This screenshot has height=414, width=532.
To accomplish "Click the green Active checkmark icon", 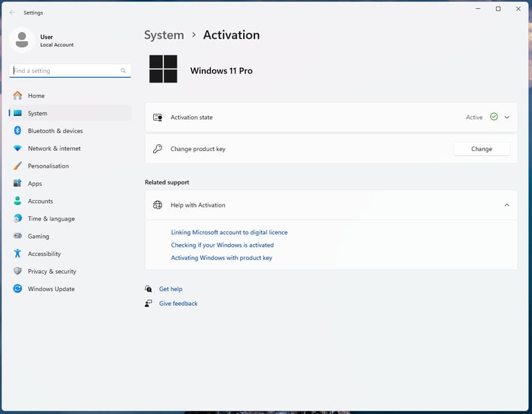I will [x=494, y=117].
